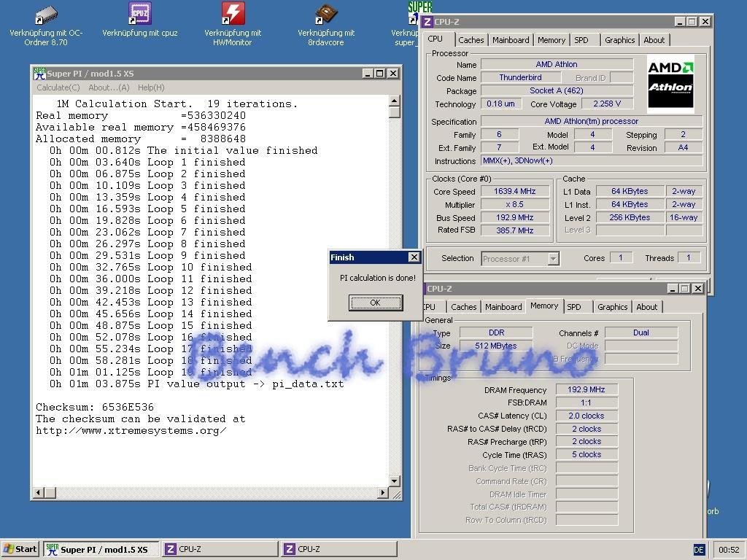Click the PI value output pi_data.txt line
Image resolution: width=747 pixels, height=560 pixels.
[x=196, y=384]
